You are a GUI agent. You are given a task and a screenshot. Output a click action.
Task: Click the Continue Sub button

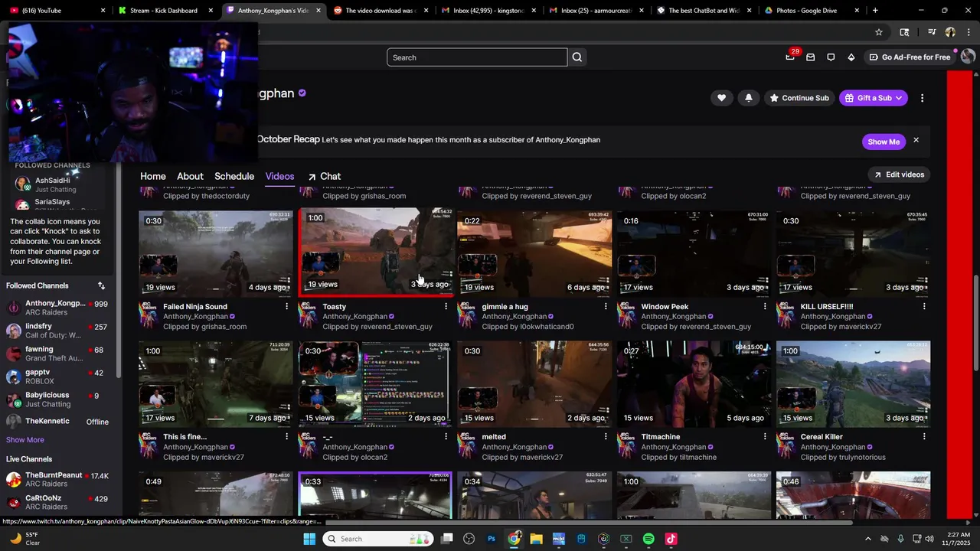pos(799,98)
